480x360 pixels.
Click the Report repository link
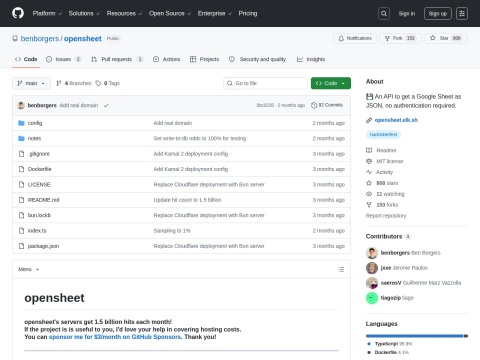tap(386, 216)
